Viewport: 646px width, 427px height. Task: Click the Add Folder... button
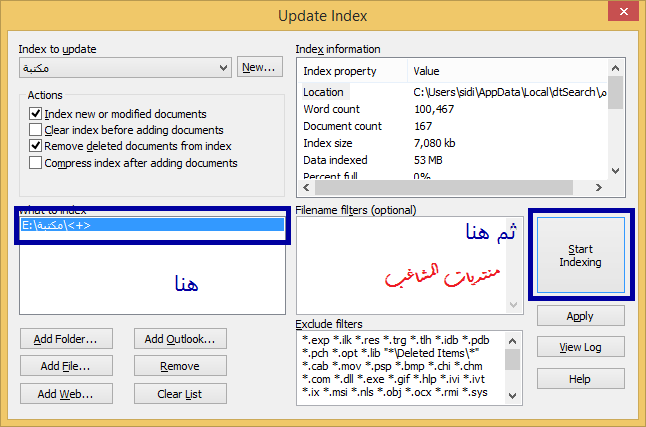pos(65,339)
